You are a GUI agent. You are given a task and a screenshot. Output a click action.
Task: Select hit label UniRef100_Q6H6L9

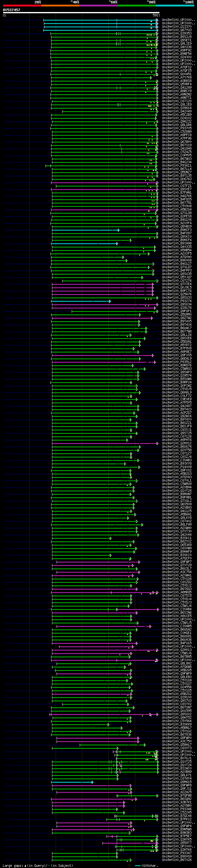(177, 392)
